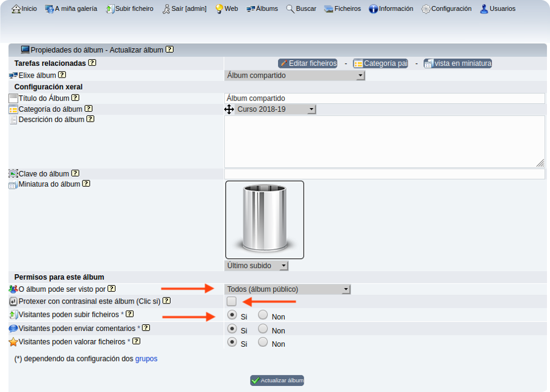Click help icon next to Categoría do álbum
The width and height of the screenshot is (550, 392).
click(89, 109)
